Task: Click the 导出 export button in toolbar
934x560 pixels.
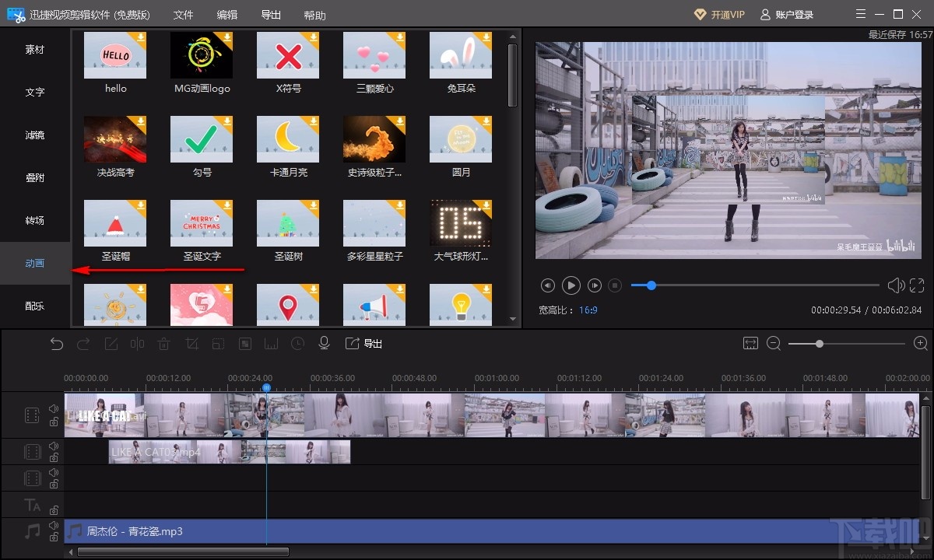Action: tap(364, 344)
